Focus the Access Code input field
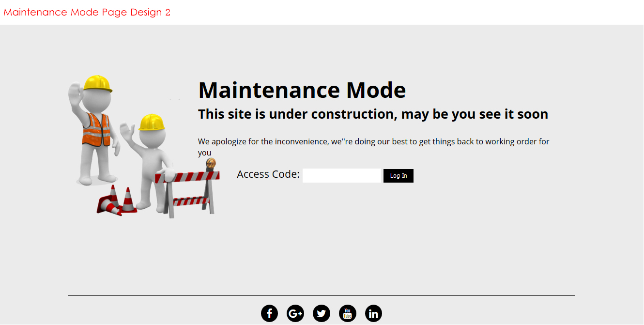Screen dimensions: 644x325 342,175
